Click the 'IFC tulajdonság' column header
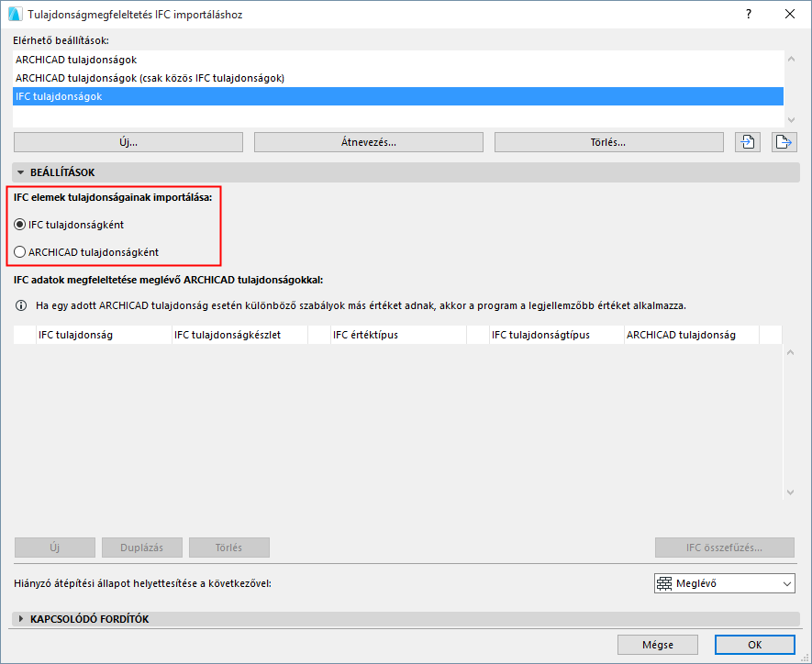Screen dimensions: 812x664 tap(104, 335)
